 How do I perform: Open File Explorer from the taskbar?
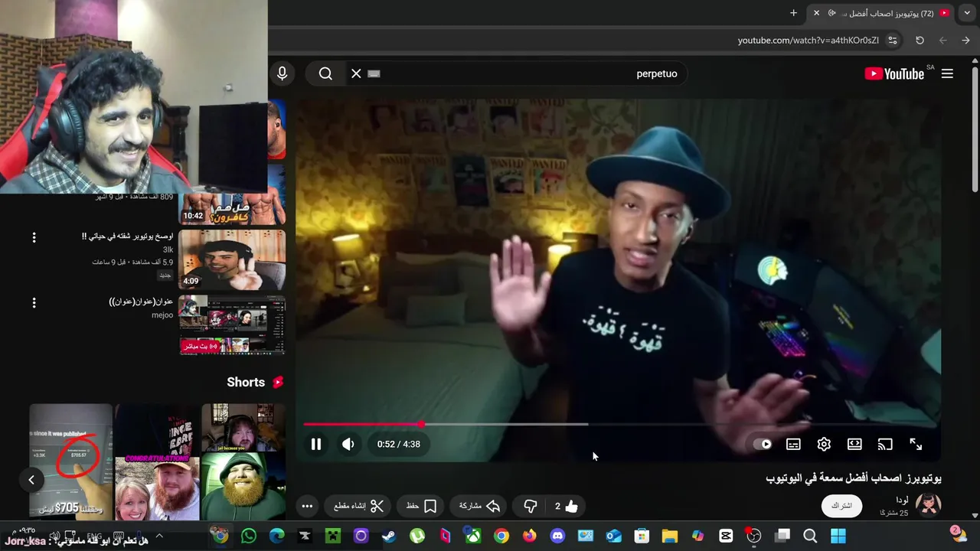(670, 536)
